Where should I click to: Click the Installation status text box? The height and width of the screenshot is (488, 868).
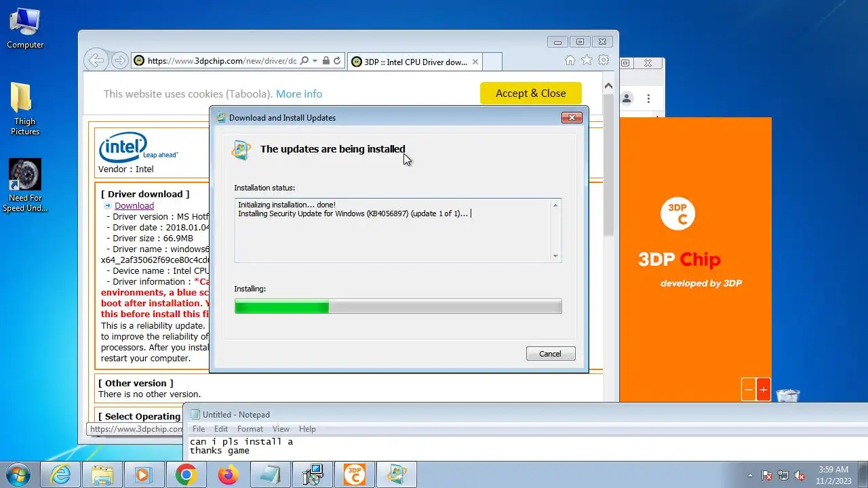pyautogui.click(x=398, y=230)
